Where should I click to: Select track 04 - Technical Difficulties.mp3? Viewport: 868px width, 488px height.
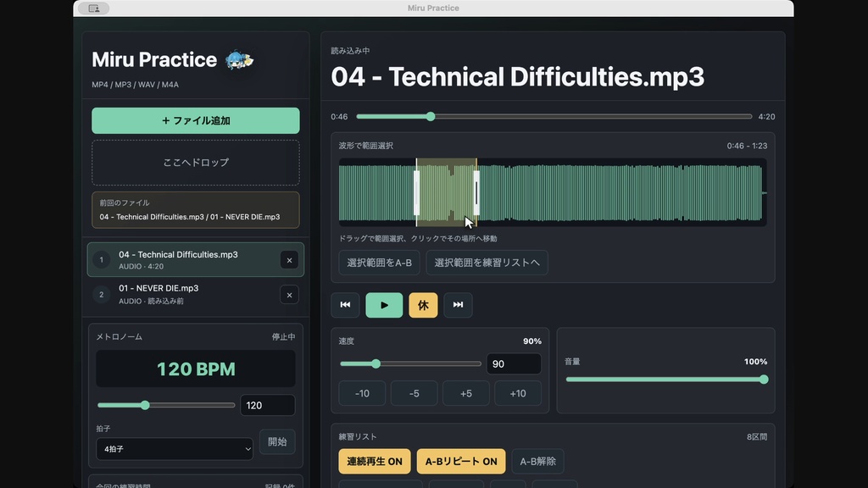pyautogui.click(x=196, y=259)
